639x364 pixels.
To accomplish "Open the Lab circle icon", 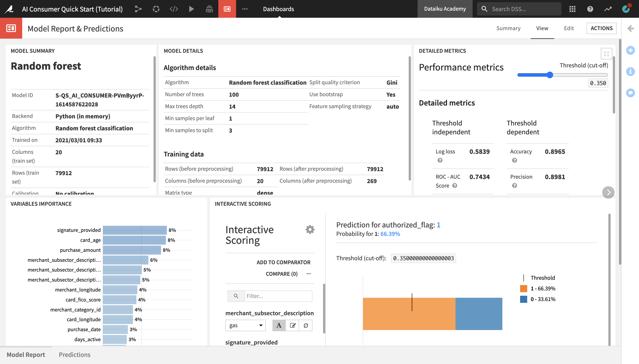I will pyautogui.click(x=156, y=9).
